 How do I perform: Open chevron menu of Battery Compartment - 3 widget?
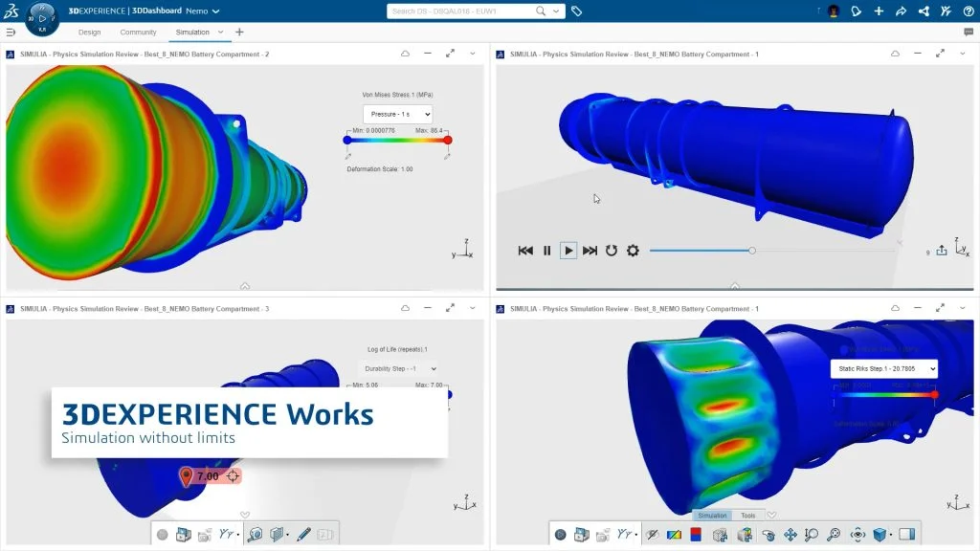click(x=473, y=308)
